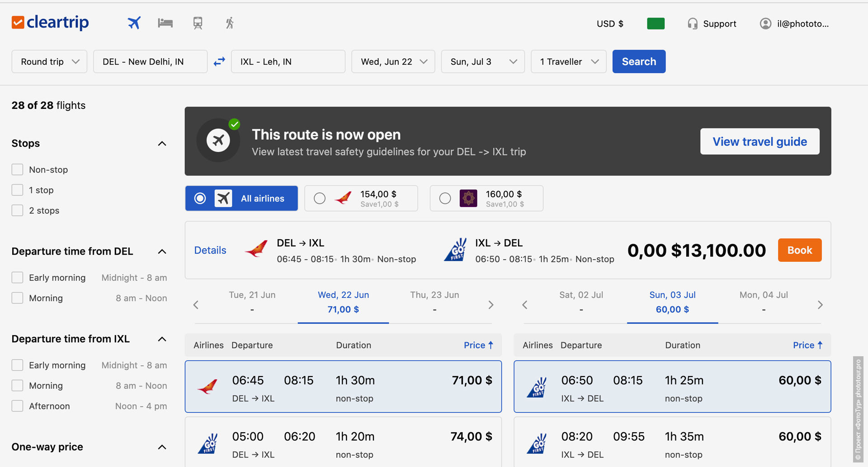Click Air India logo on 06:45 flight row
Viewport: 868px width, 467px height.
point(208,387)
